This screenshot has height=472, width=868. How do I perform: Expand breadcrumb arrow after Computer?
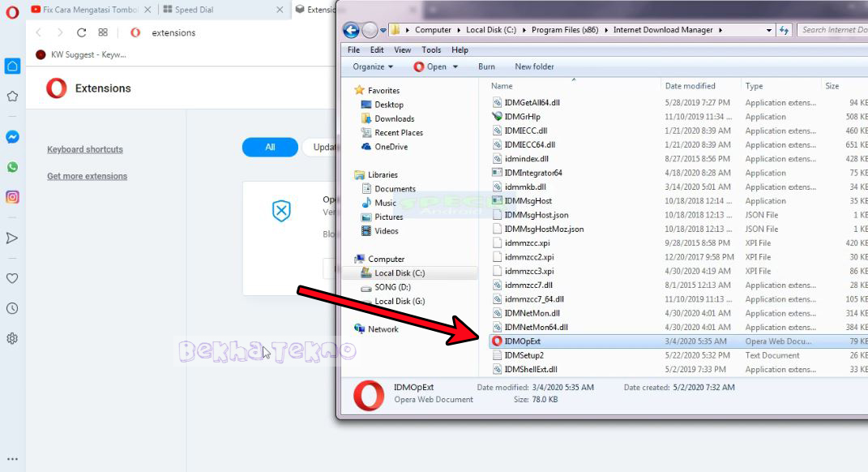[x=459, y=30]
